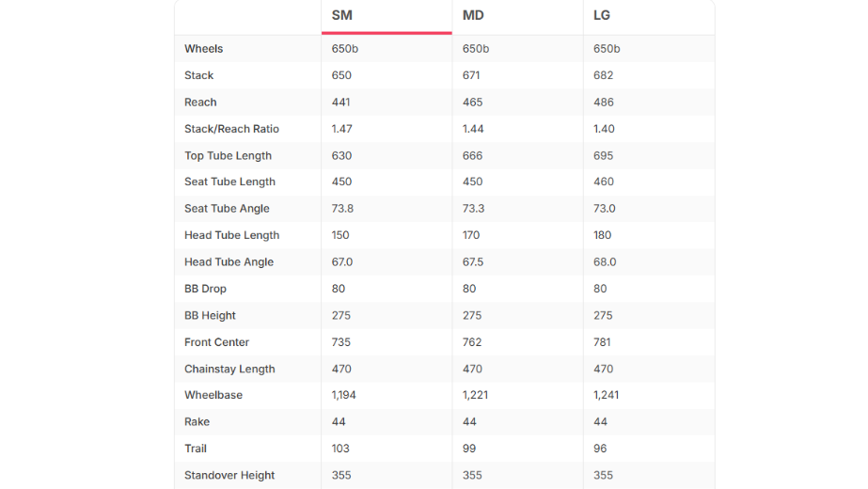Click the BB Height row label
The height and width of the screenshot is (489, 868).
tap(210, 316)
